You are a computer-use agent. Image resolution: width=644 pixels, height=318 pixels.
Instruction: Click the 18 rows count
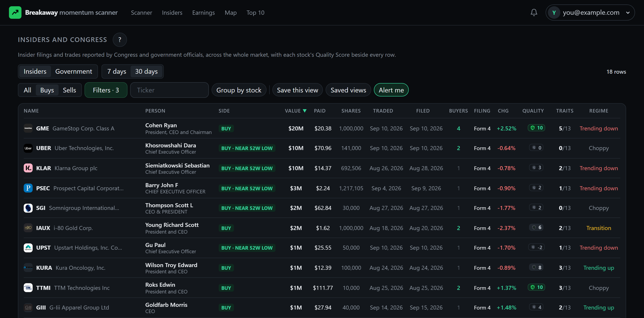coord(616,72)
